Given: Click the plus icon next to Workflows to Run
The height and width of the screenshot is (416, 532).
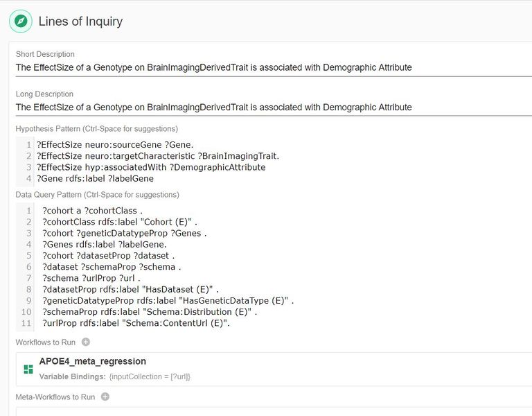Looking at the screenshot, I should [x=86, y=342].
